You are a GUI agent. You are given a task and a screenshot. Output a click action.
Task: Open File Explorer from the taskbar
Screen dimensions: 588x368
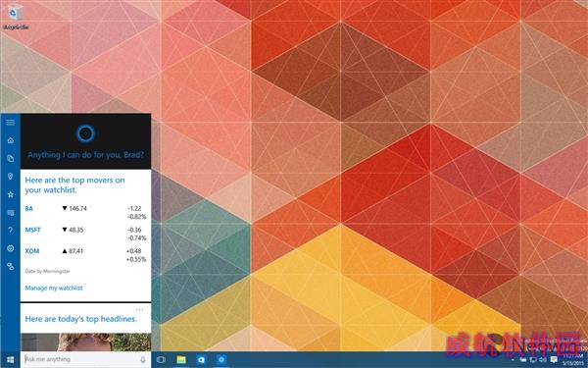tap(181, 360)
